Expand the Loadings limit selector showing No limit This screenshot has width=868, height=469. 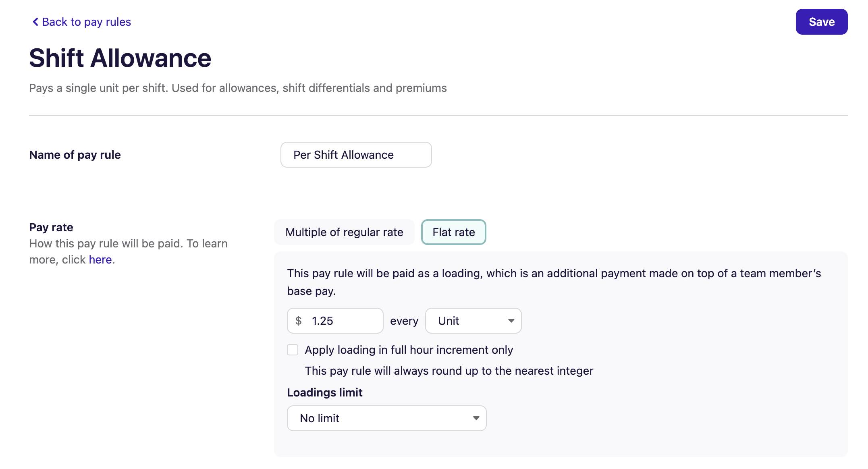pyautogui.click(x=386, y=418)
